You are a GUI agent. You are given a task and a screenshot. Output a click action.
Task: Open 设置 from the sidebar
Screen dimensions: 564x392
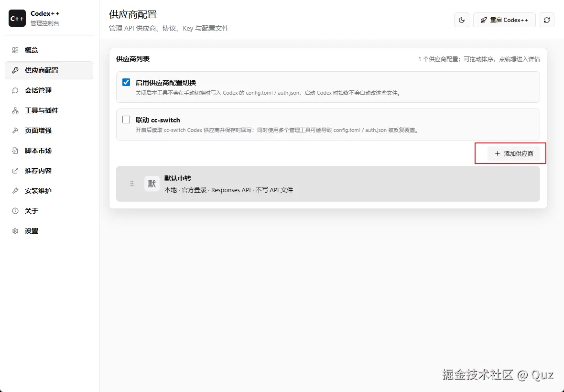[49, 231]
